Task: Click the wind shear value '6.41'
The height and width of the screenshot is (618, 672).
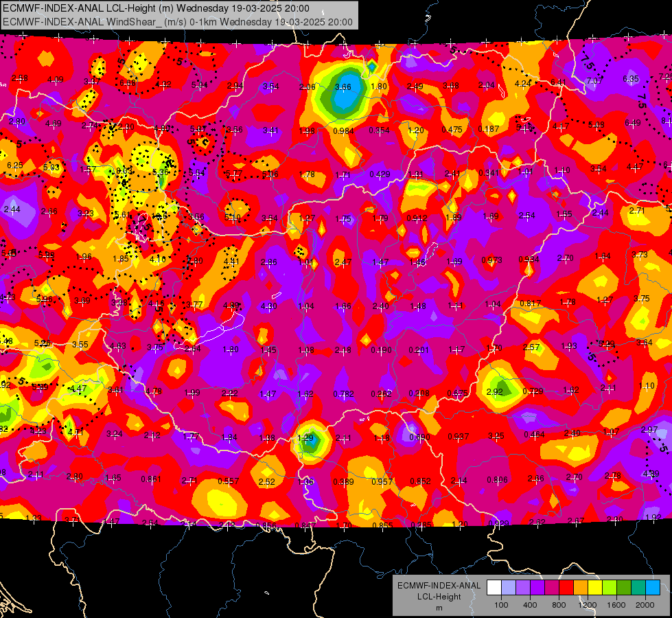Action: tap(559, 82)
